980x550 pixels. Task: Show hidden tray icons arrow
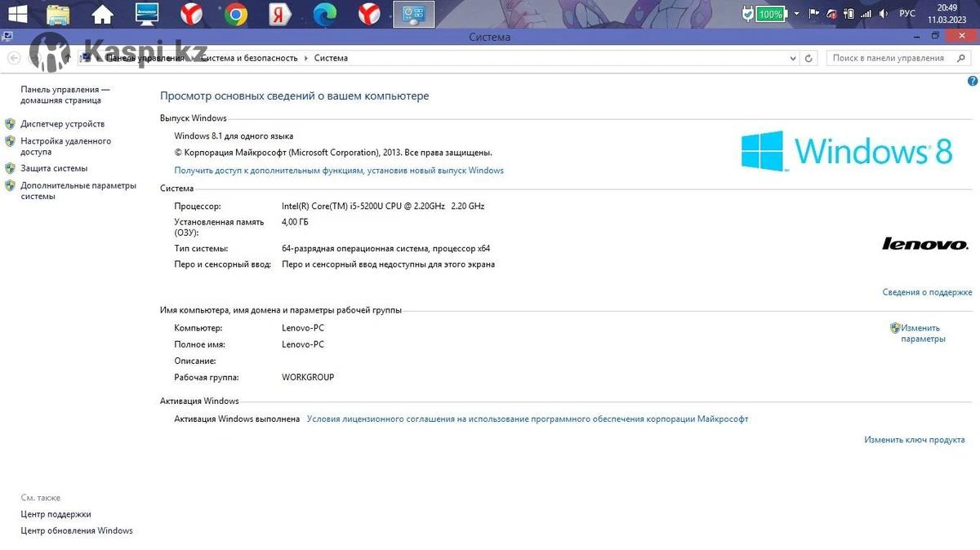pyautogui.click(x=797, y=14)
